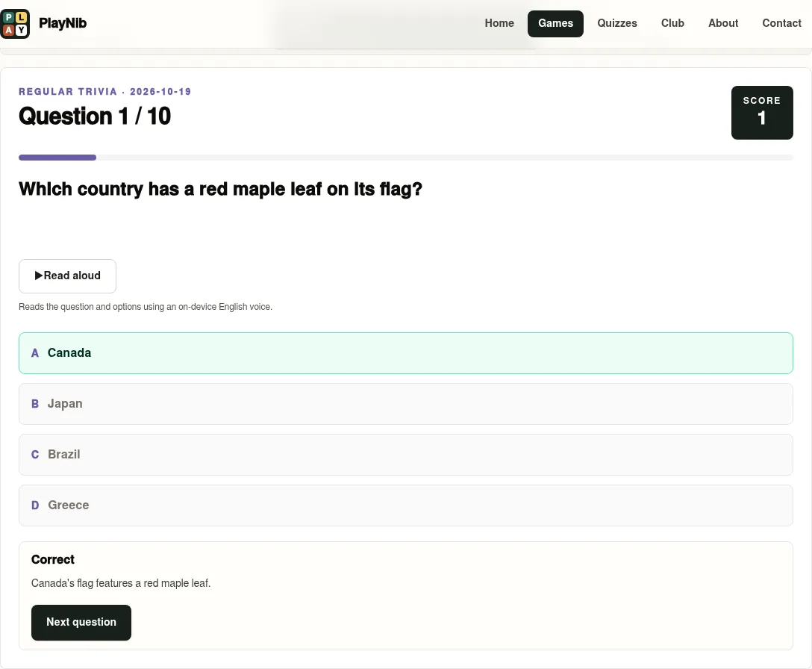This screenshot has height=669, width=812.
Task: Click the Read aloud button
Action: click(x=67, y=276)
